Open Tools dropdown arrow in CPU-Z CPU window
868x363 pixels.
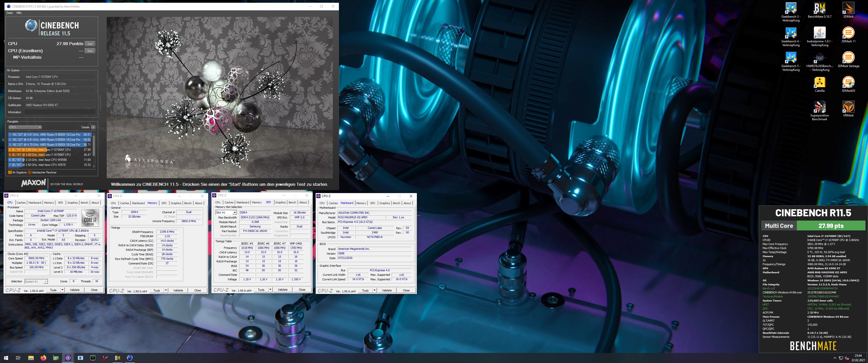coord(63,290)
